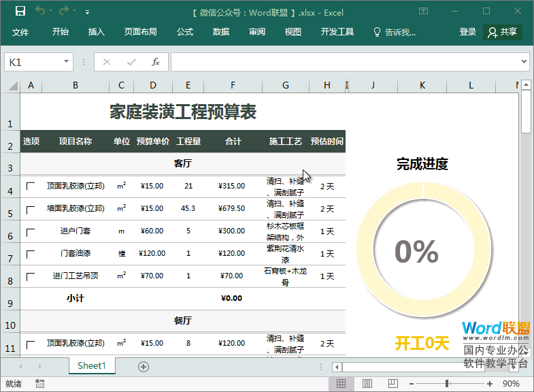Click the Save icon in title bar
This screenshot has height=392, width=534.
click(20, 12)
